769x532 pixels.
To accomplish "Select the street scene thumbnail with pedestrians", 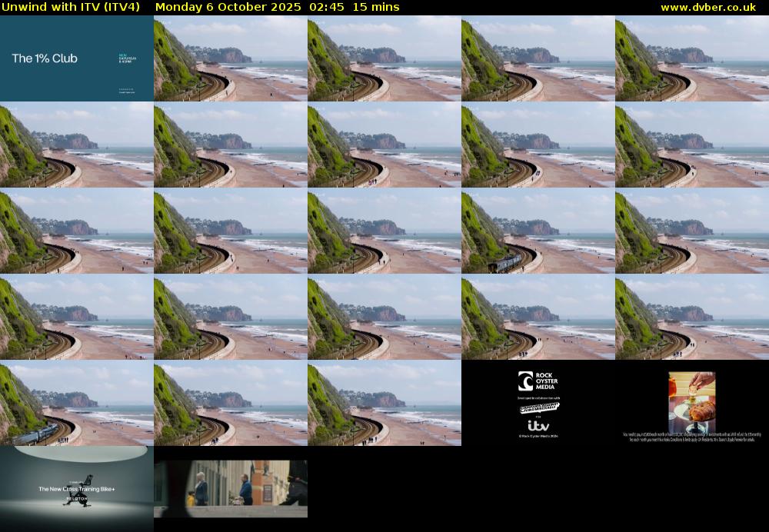I will pyautogui.click(x=230, y=489).
